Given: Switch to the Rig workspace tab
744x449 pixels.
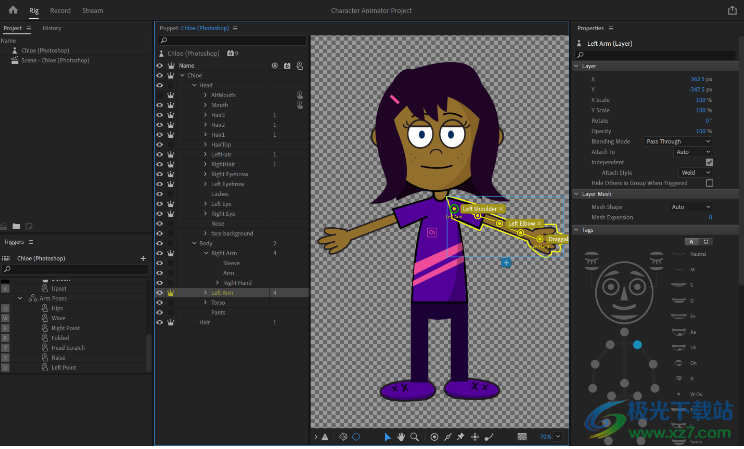Looking at the screenshot, I should pyautogui.click(x=34, y=10).
